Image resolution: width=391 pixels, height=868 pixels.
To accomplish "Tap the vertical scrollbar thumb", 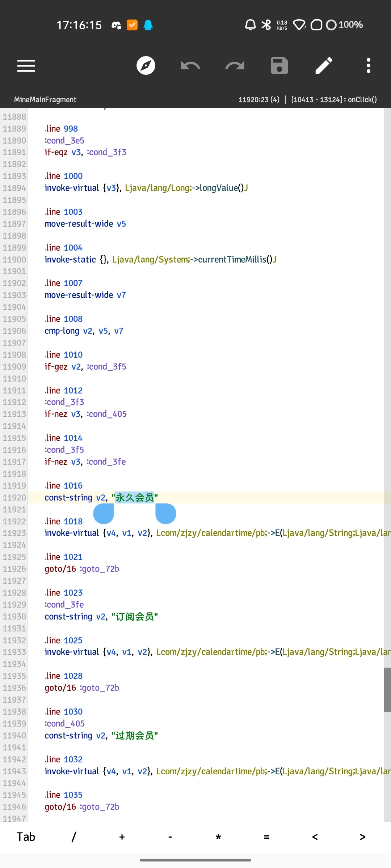I will 387,690.
